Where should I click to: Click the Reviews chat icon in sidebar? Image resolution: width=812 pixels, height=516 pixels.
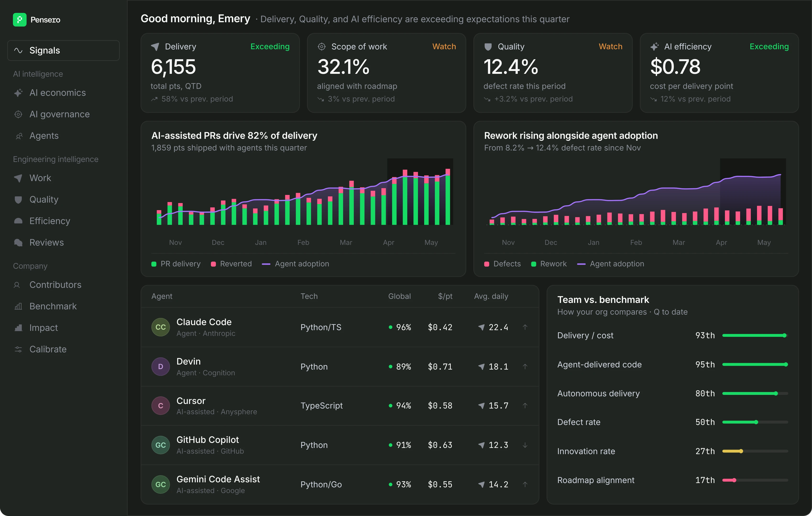pyautogui.click(x=18, y=242)
